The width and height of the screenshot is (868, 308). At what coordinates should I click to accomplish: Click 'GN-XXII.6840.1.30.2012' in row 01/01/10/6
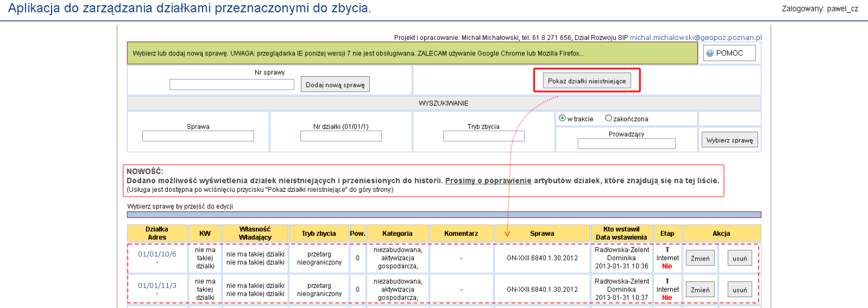pos(542,258)
